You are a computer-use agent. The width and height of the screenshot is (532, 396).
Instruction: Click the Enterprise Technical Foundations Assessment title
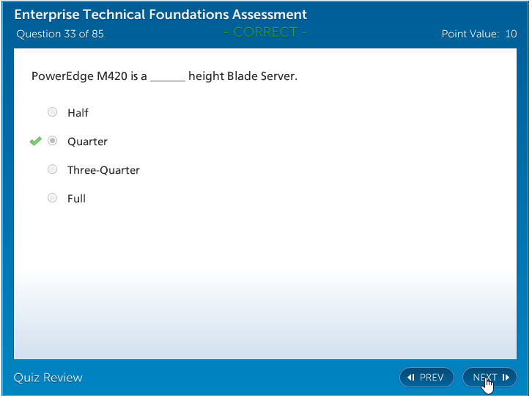(161, 15)
